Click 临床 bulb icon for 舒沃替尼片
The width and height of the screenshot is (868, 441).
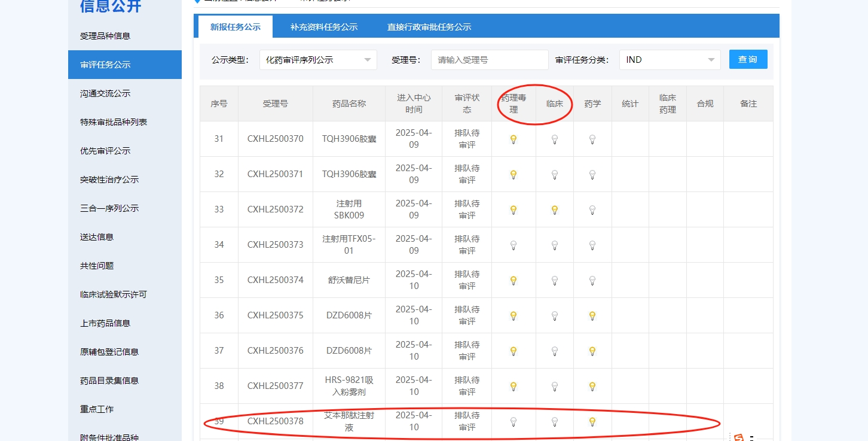[554, 281]
